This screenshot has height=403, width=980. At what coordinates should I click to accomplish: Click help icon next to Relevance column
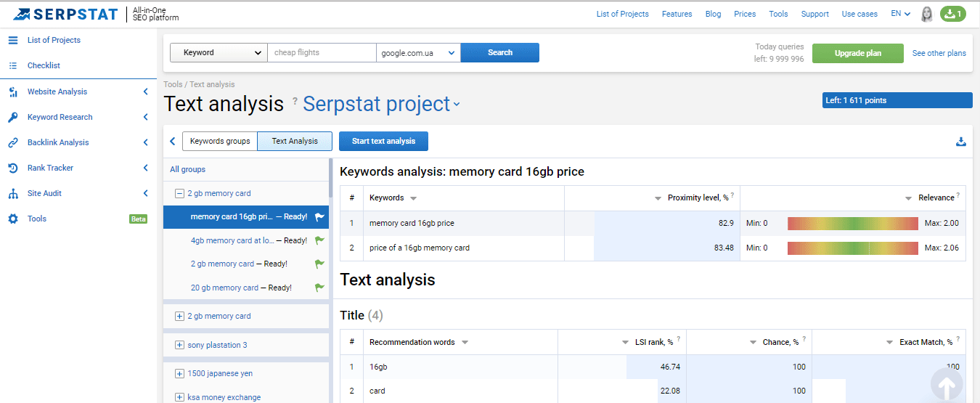tap(958, 195)
